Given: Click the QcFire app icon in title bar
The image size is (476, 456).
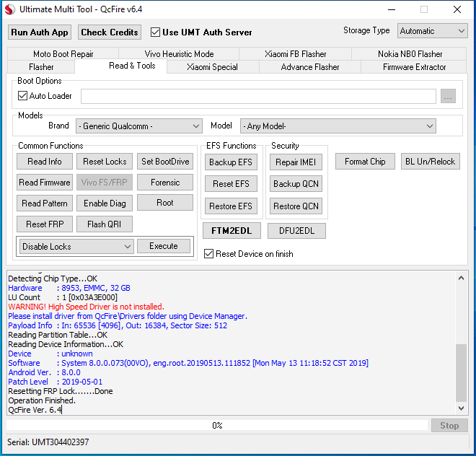Looking at the screenshot, I should (9, 9).
